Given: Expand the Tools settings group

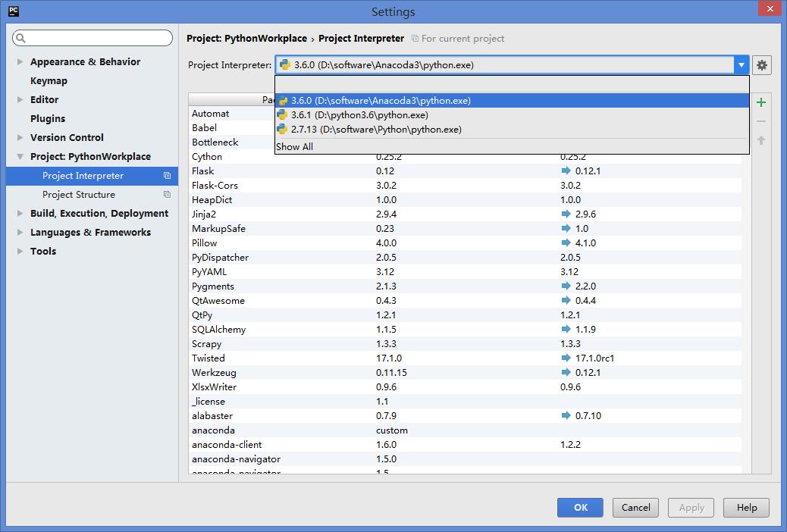Looking at the screenshot, I should 20,252.
